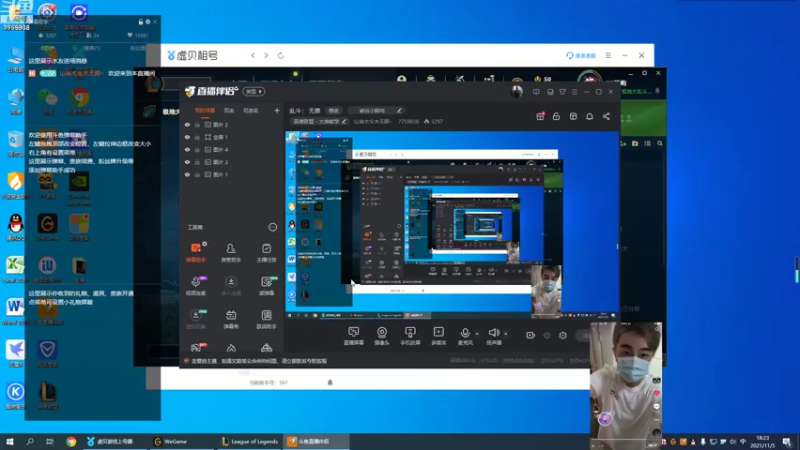Edit stream title pencil icon

[399, 110]
